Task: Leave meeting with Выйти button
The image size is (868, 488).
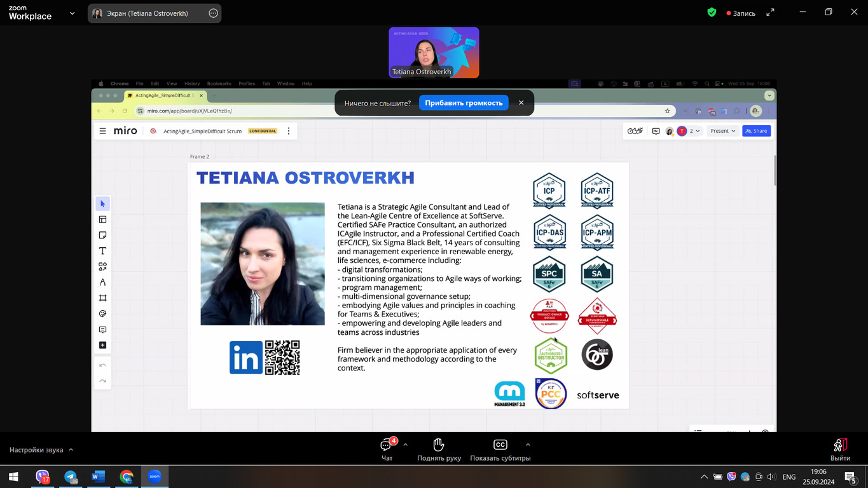Action: 840,449
